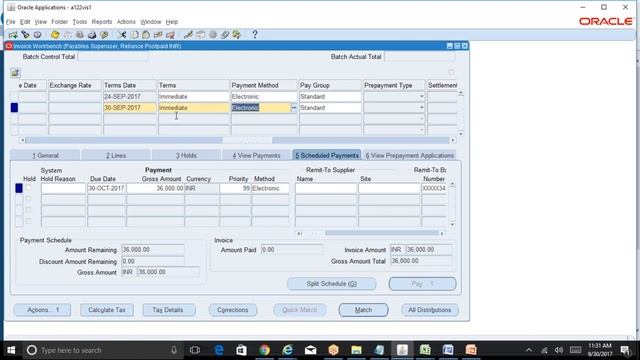Open Prepayment Type dropdown in third invoice row
640x360 pixels.
422,119
